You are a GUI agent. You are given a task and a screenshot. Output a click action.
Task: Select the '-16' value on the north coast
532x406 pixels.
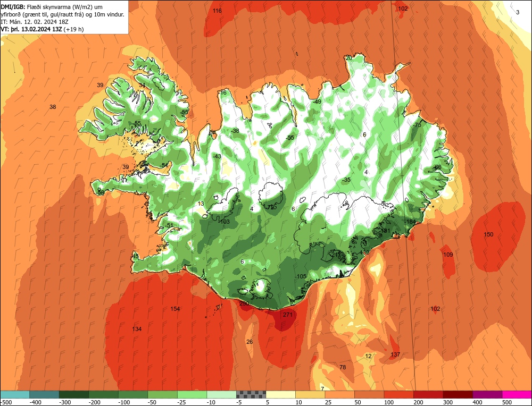[x=222, y=92]
